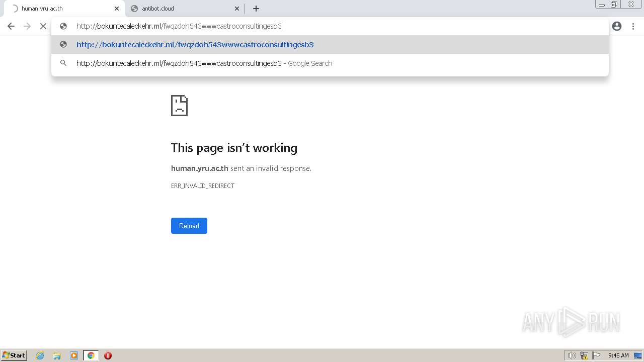This screenshot has height=362, width=644.
Task: Restore down the Chrome window
Action: coord(614,5)
